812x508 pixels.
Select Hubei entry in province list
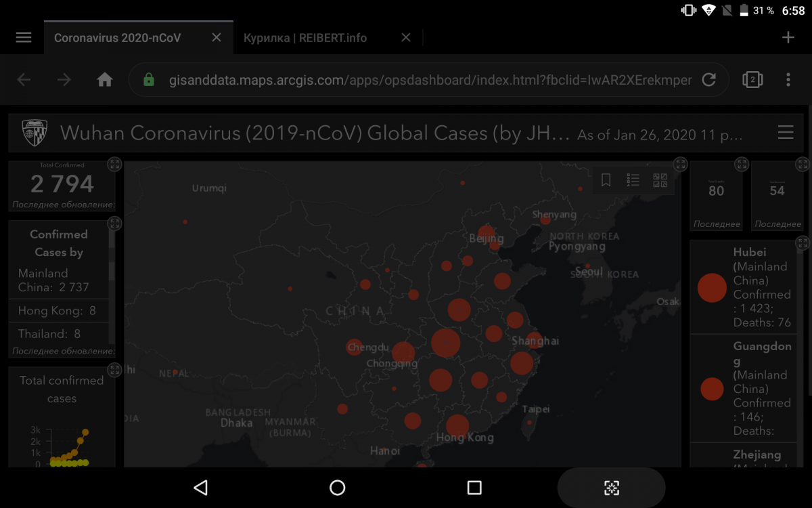(744, 287)
